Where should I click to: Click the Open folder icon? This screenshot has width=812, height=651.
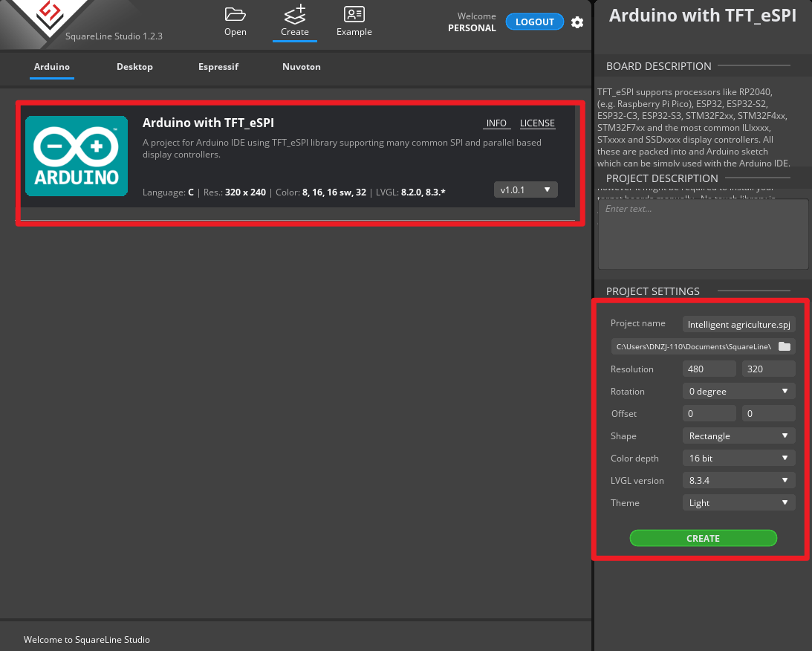coord(235,15)
